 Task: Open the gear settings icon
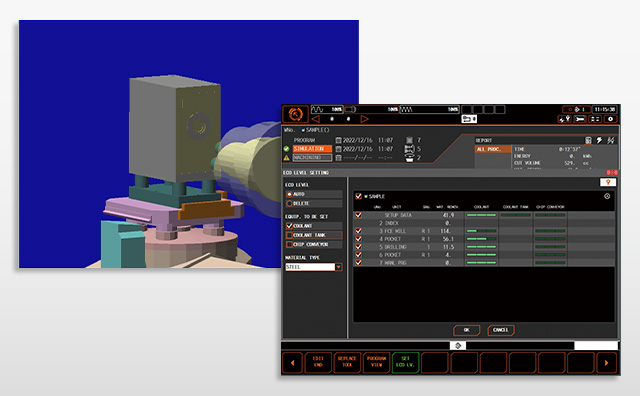611,119
